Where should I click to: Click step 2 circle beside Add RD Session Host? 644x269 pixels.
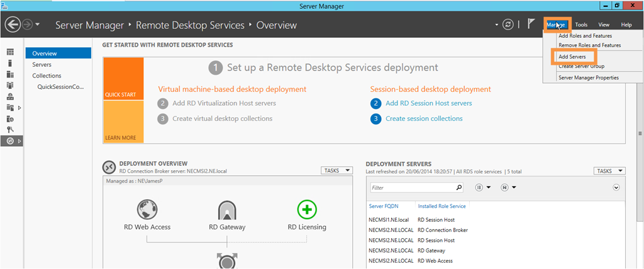375,104
